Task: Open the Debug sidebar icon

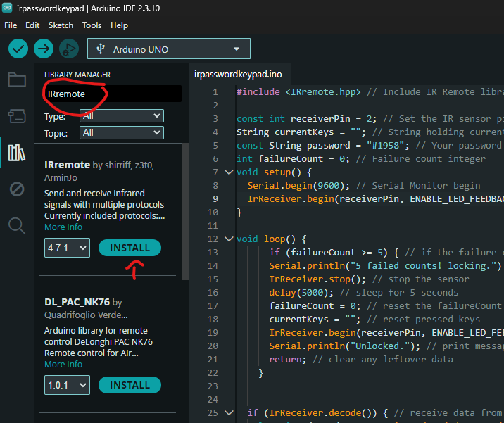Action: pyautogui.click(x=17, y=189)
